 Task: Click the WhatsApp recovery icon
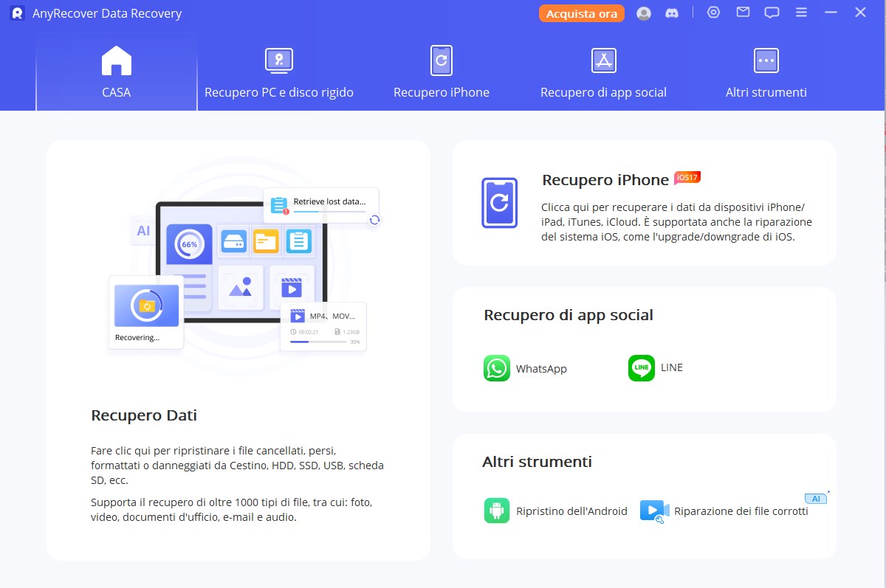[x=497, y=368]
